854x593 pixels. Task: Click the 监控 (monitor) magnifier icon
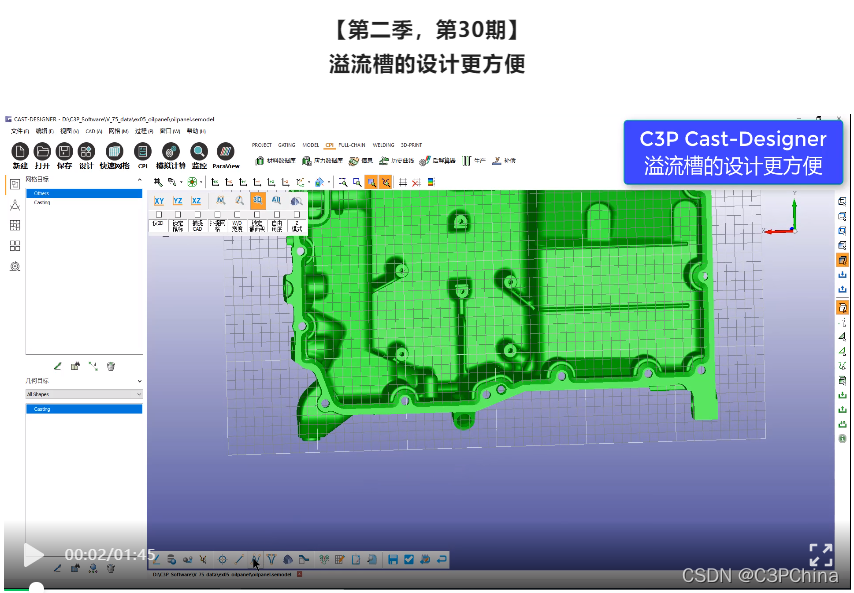(x=199, y=151)
